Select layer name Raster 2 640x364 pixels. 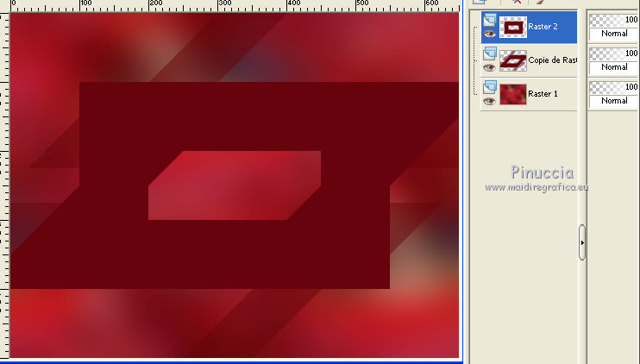(x=543, y=27)
